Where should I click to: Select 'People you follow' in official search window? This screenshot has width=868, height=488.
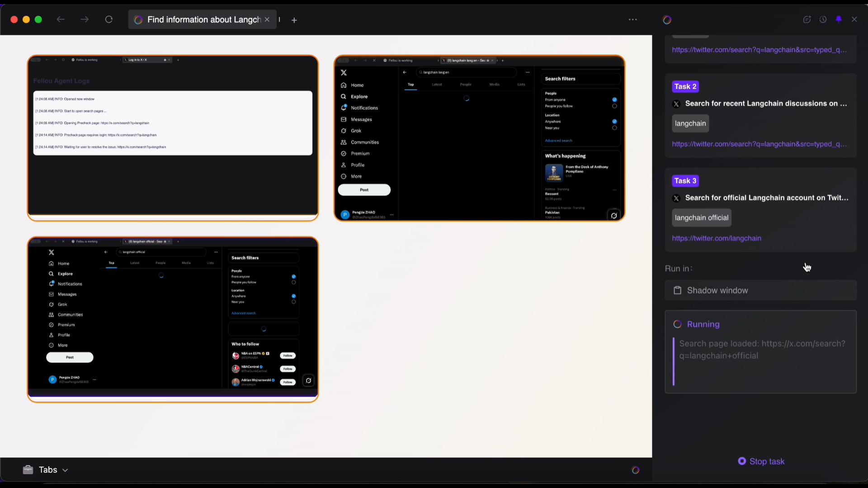tap(294, 282)
